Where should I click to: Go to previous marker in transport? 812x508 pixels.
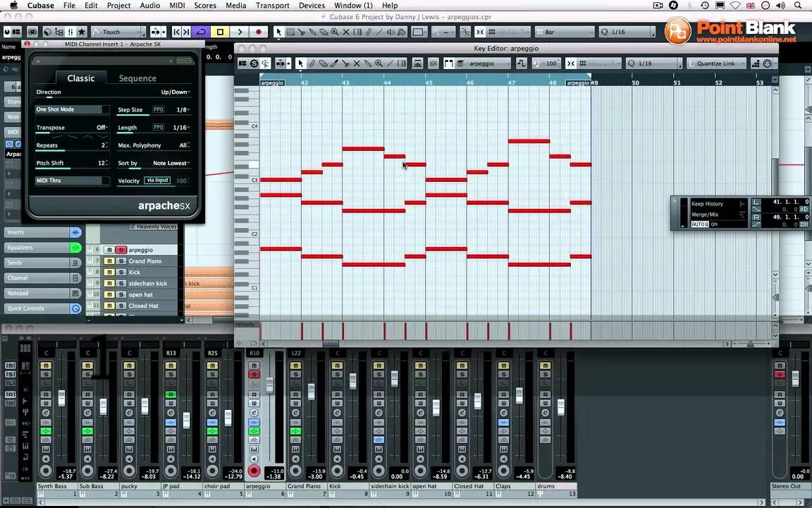coord(177,32)
